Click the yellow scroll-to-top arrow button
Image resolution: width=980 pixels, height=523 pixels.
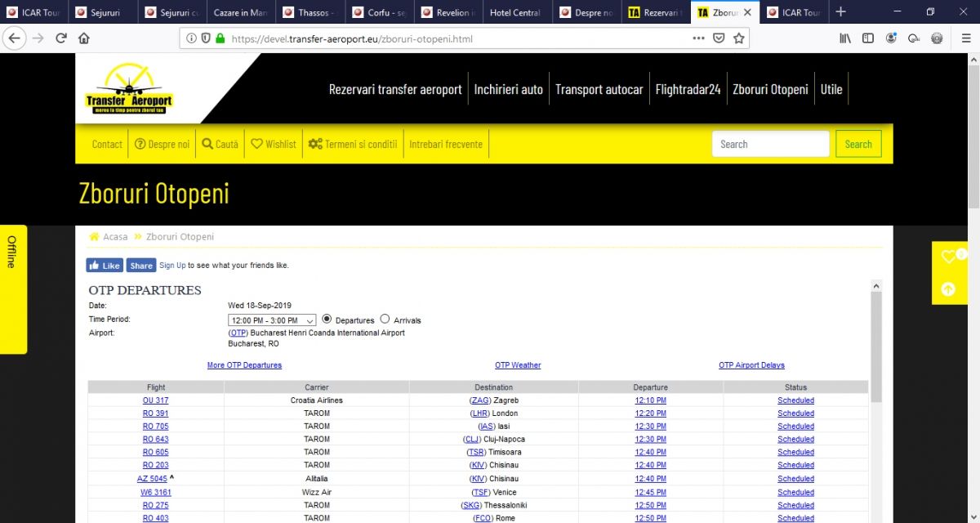click(x=949, y=288)
